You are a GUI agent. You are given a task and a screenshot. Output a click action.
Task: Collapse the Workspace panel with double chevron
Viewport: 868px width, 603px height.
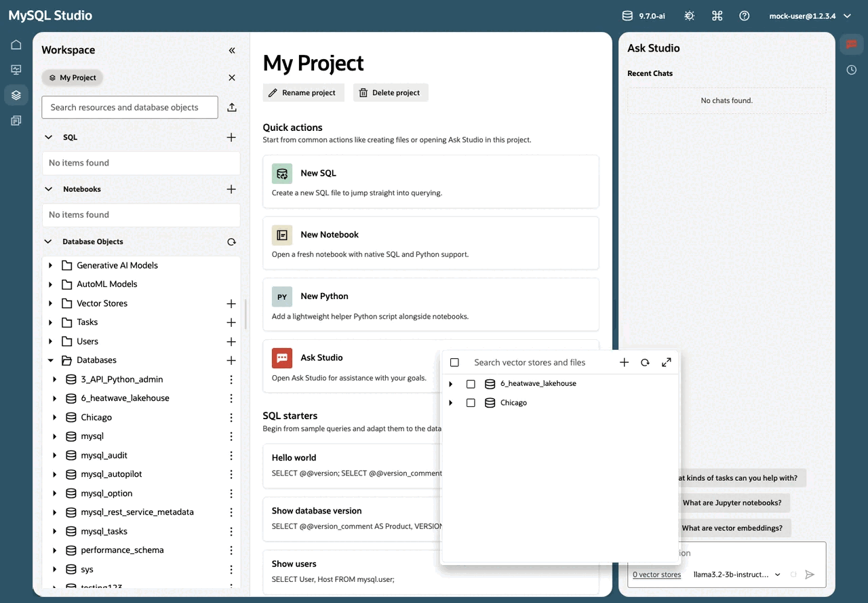tap(232, 50)
